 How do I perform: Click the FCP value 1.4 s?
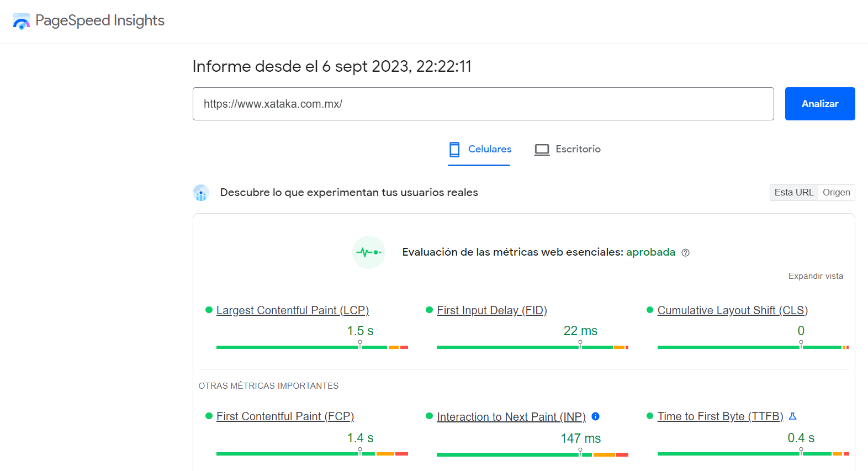pyautogui.click(x=360, y=438)
